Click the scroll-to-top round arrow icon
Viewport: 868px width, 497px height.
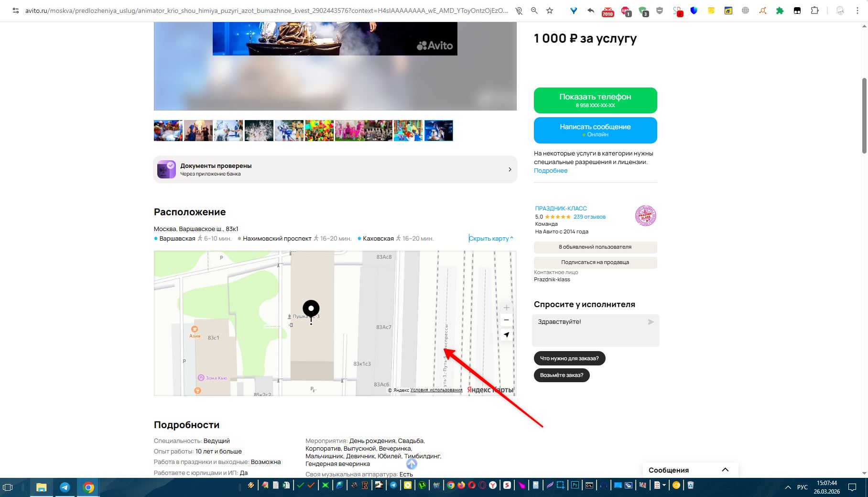[412, 464]
